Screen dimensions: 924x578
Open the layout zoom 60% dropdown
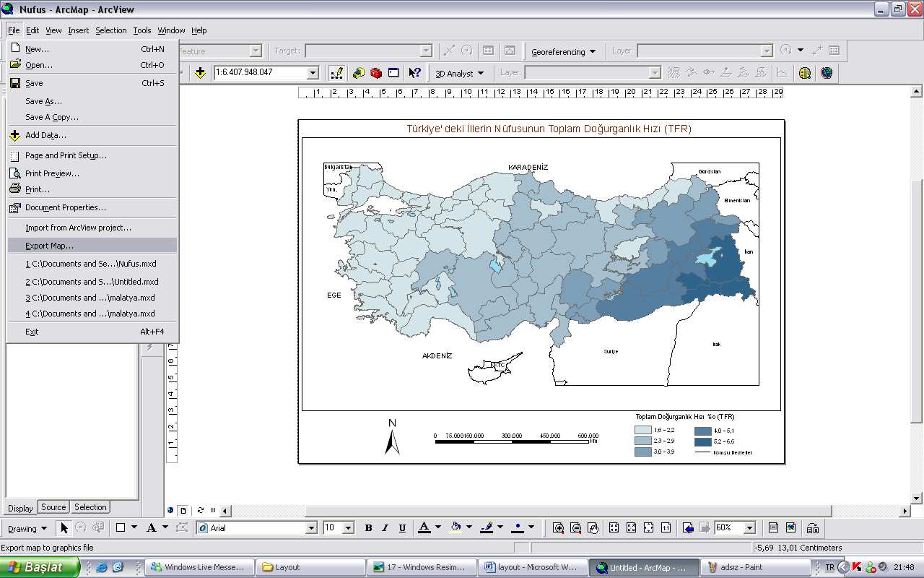point(749,528)
